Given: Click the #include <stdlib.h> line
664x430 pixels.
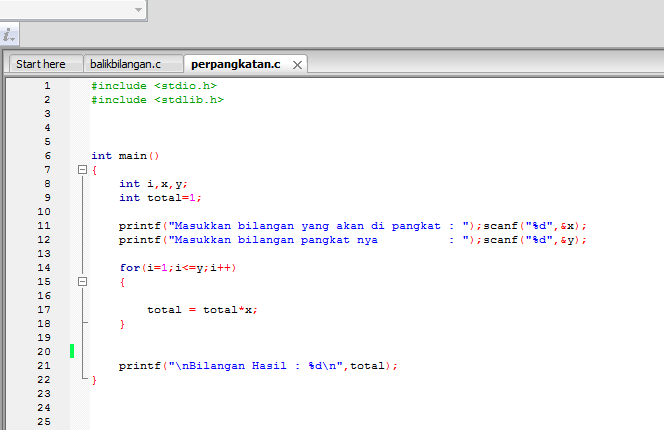Looking at the screenshot, I should pos(158,100).
